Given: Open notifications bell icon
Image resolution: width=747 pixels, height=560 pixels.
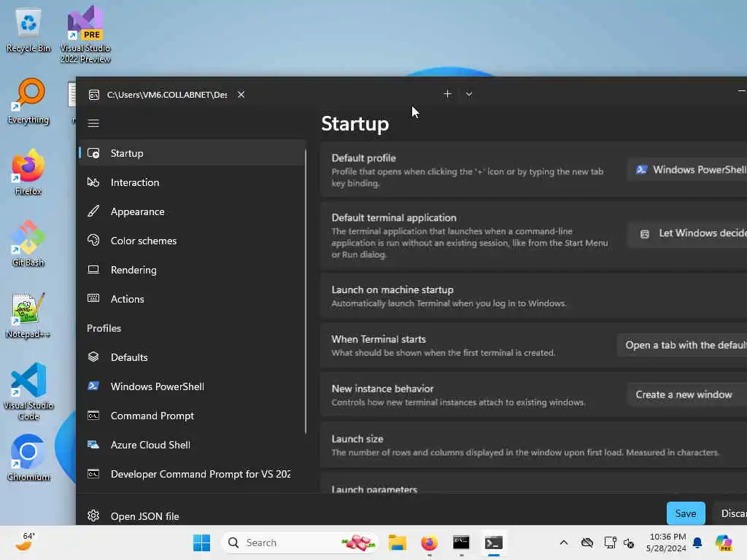Looking at the screenshot, I should [x=697, y=542].
